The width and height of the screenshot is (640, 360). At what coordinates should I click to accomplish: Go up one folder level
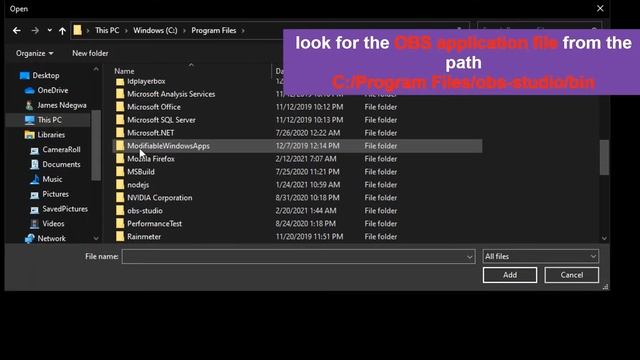click(x=62, y=31)
